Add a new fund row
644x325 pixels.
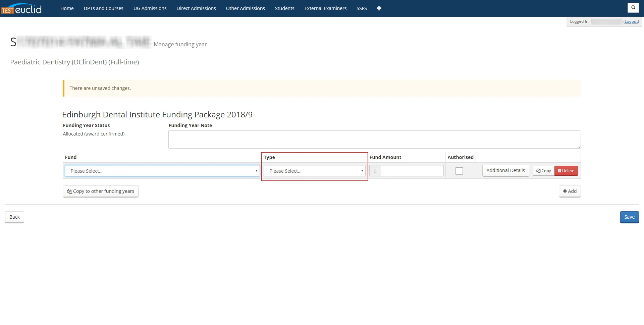[x=570, y=191]
